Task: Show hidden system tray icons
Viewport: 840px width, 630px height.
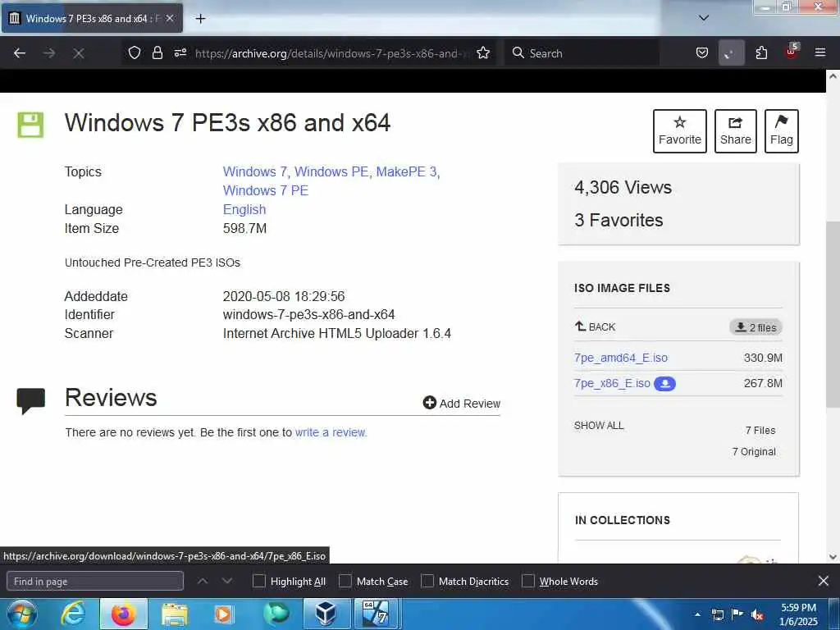Action: 697,614
